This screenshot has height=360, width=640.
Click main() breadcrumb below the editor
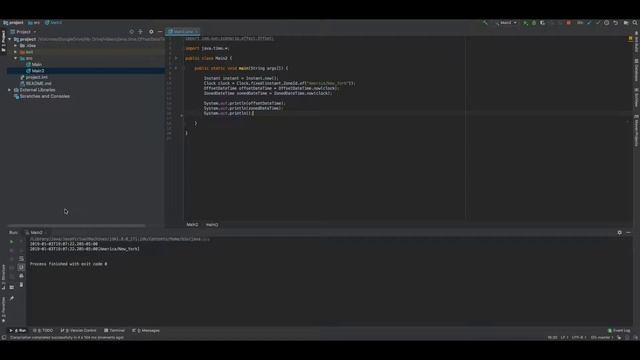pyautogui.click(x=212, y=225)
